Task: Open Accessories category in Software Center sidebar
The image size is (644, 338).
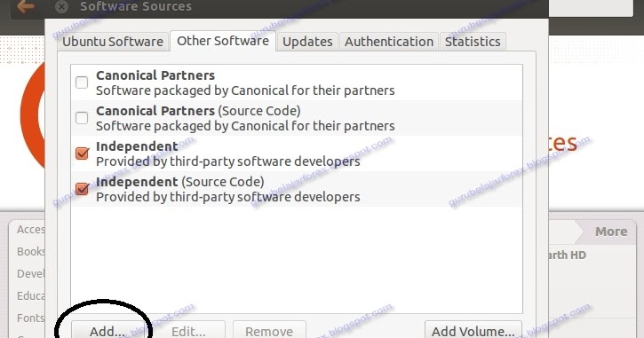Action: coord(31,229)
